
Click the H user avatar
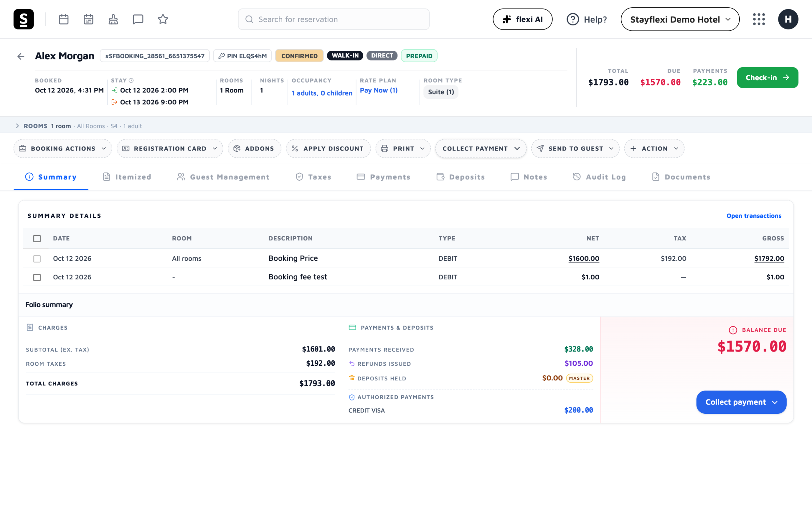tap(788, 19)
